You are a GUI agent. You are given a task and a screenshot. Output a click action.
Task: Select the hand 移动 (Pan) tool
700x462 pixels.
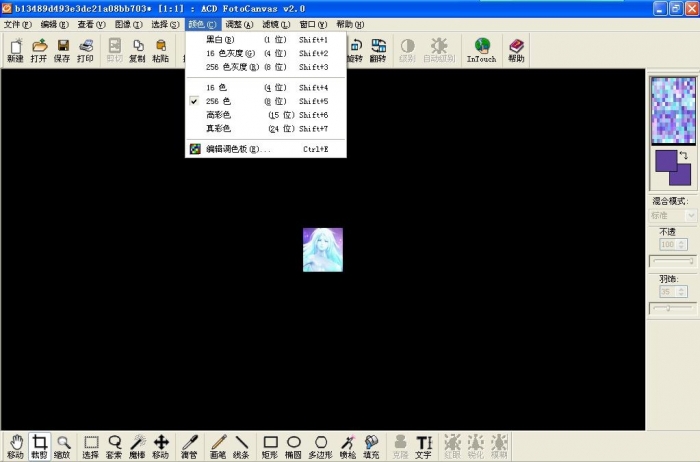16,446
